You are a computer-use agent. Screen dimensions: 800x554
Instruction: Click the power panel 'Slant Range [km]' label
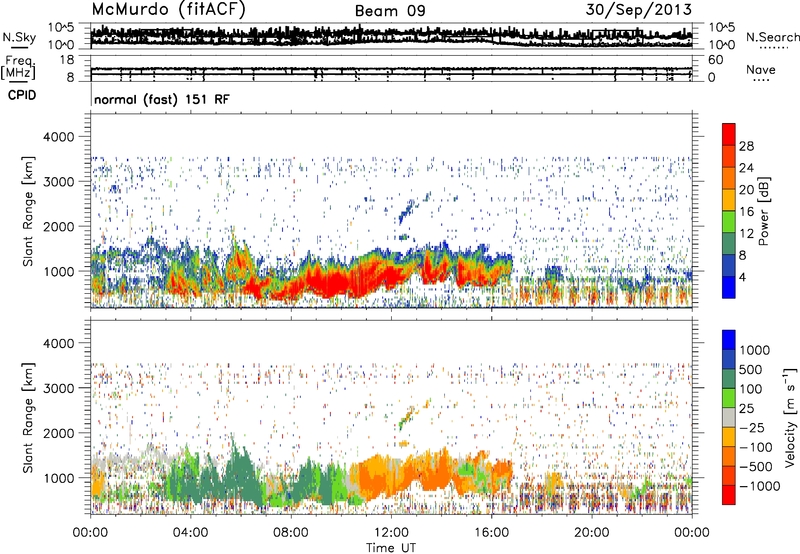28,211
